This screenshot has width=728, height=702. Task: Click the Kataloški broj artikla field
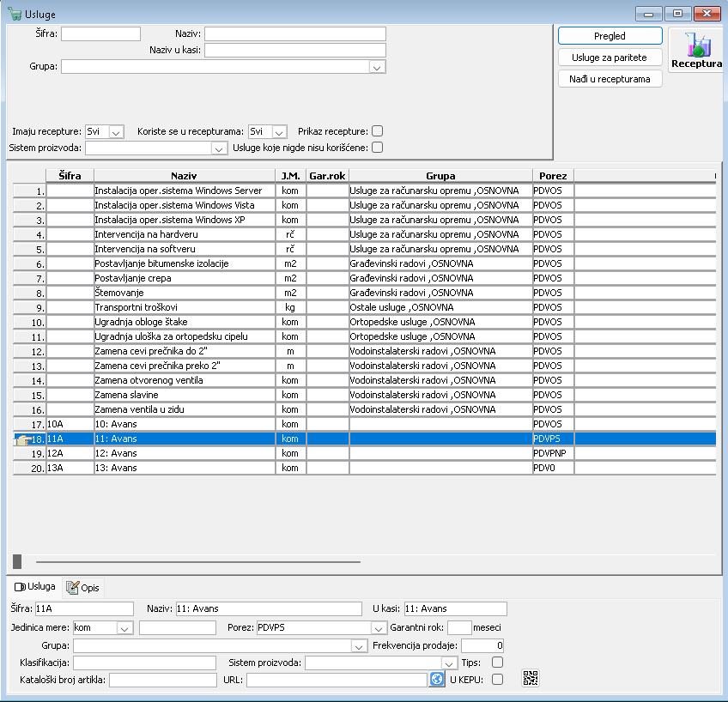[x=163, y=680]
